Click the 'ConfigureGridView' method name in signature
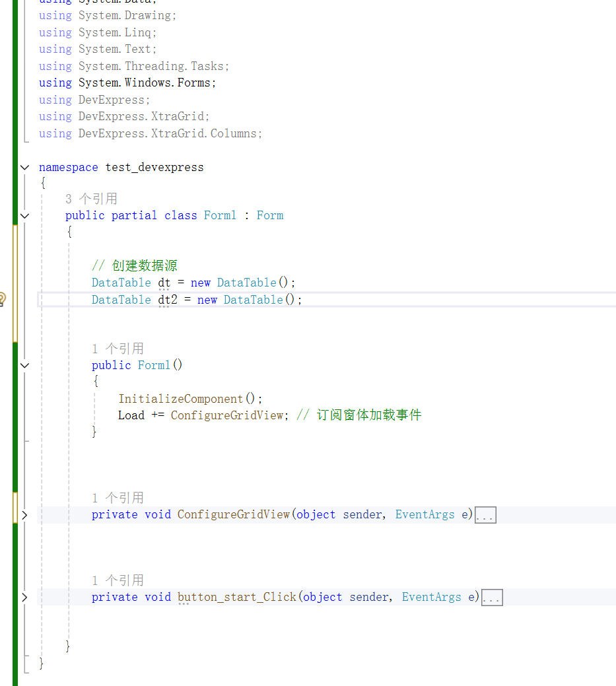This screenshot has height=686, width=616. click(234, 515)
